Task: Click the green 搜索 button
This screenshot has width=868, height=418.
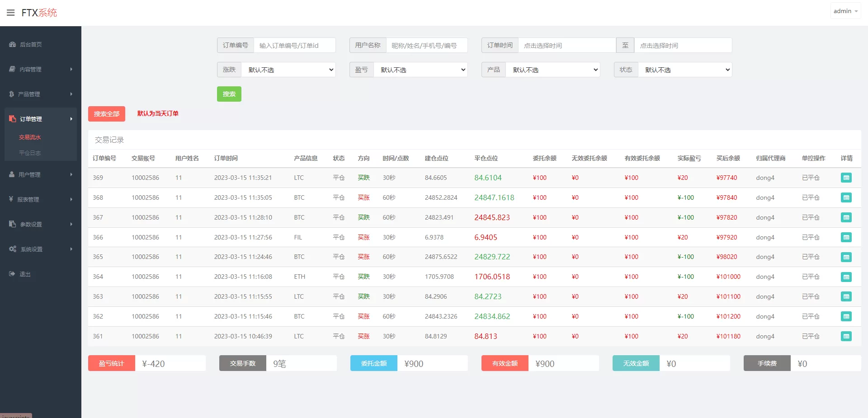Action: [229, 94]
